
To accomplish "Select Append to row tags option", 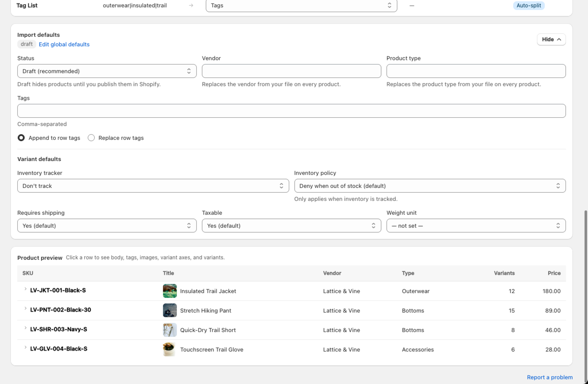I will point(21,138).
